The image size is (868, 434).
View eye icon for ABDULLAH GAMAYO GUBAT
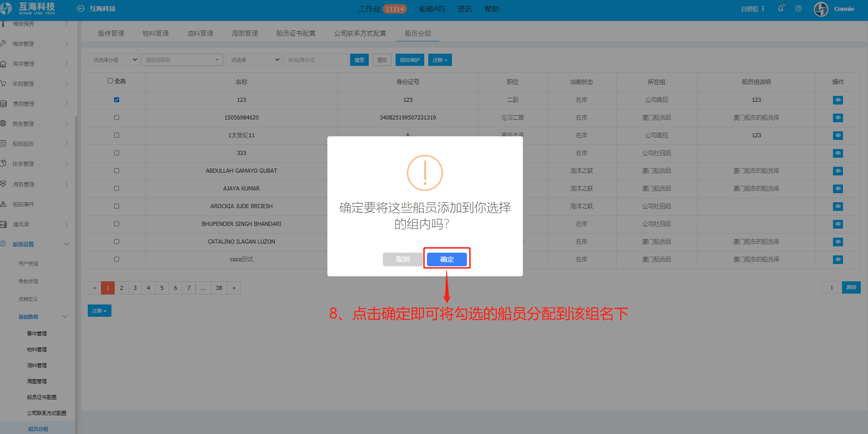[838, 171]
